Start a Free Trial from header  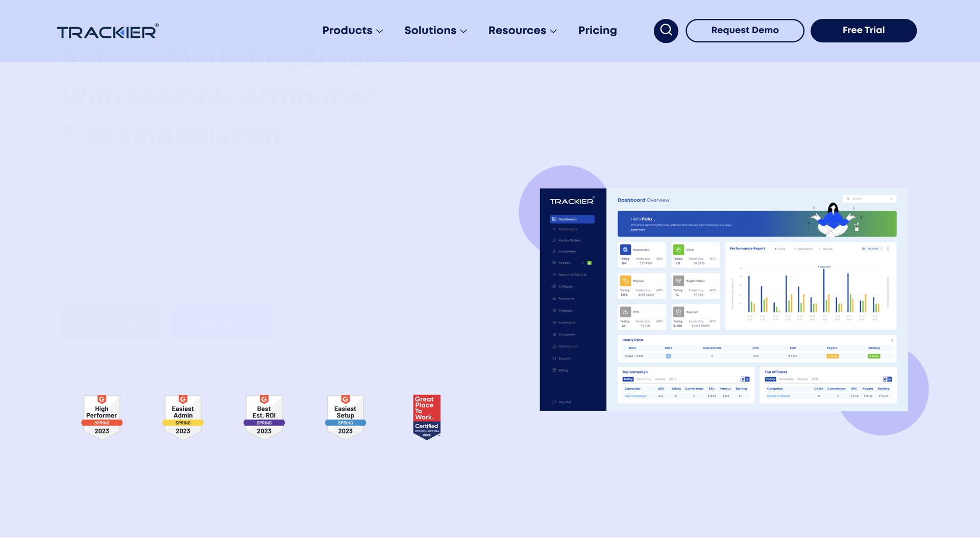(x=863, y=31)
